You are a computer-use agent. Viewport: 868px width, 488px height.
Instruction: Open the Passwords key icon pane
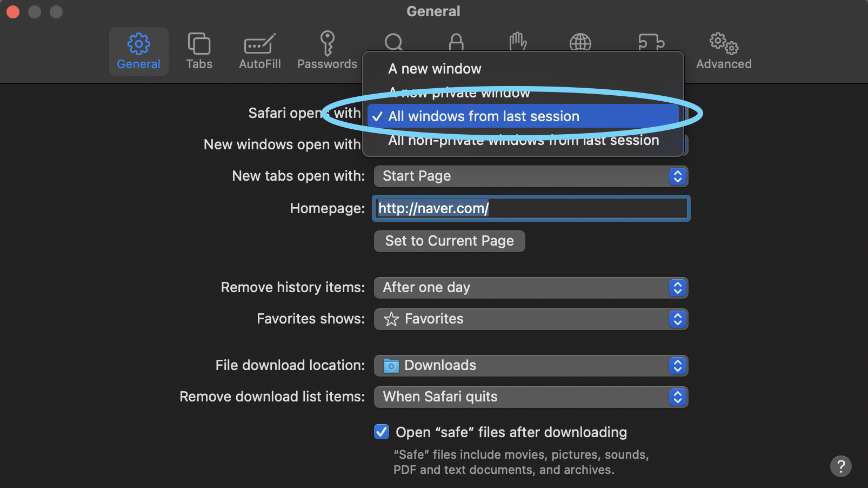pyautogui.click(x=327, y=51)
